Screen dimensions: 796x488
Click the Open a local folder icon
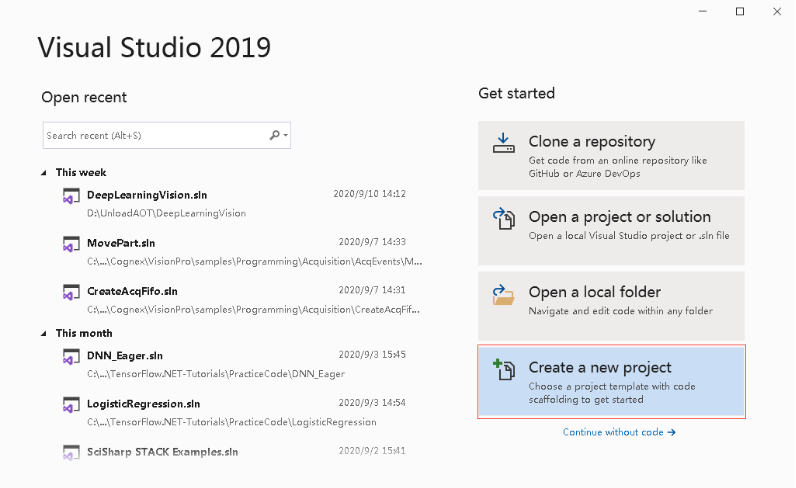coord(504,295)
